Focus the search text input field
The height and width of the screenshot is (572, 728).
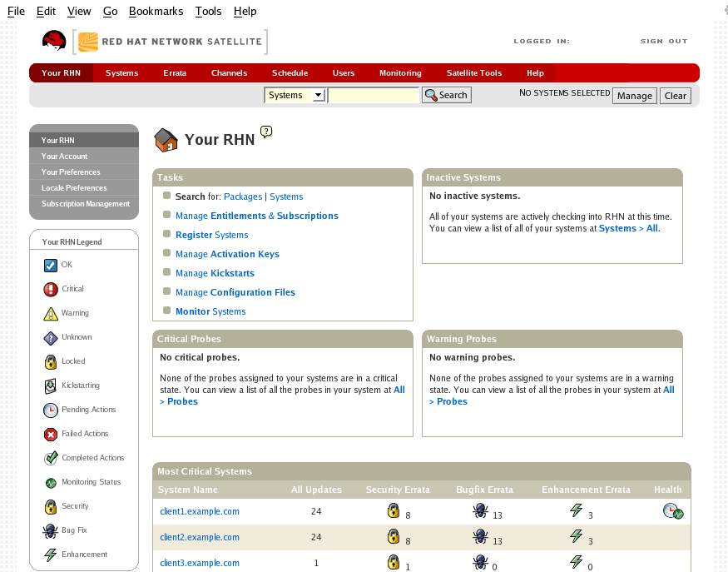tap(374, 95)
